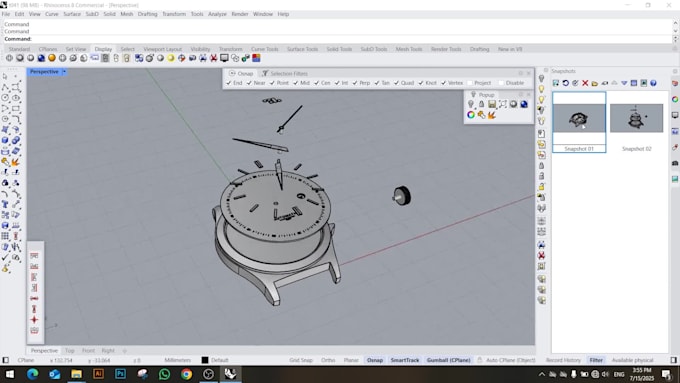Click the blue help icon in Snapshots panel
Viewport: 680px width, 383px height.
pyautogui.click(x=653, y=83)
